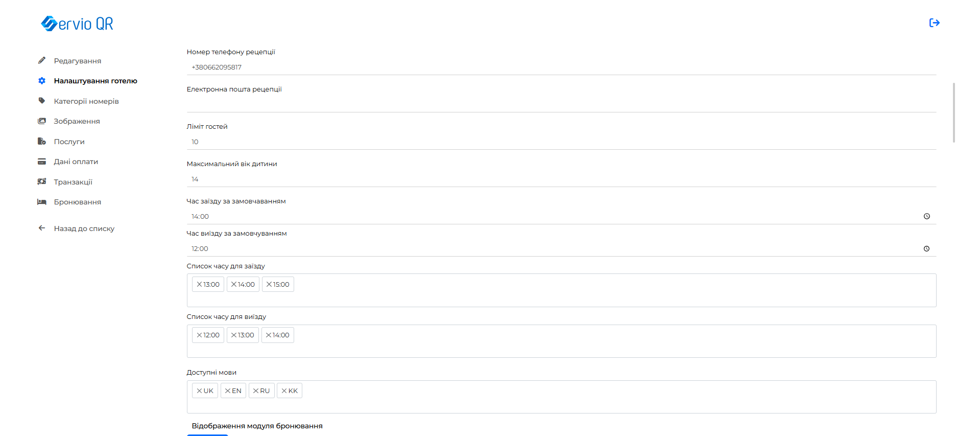Go to Категорії номерів section

pos(86,101)
